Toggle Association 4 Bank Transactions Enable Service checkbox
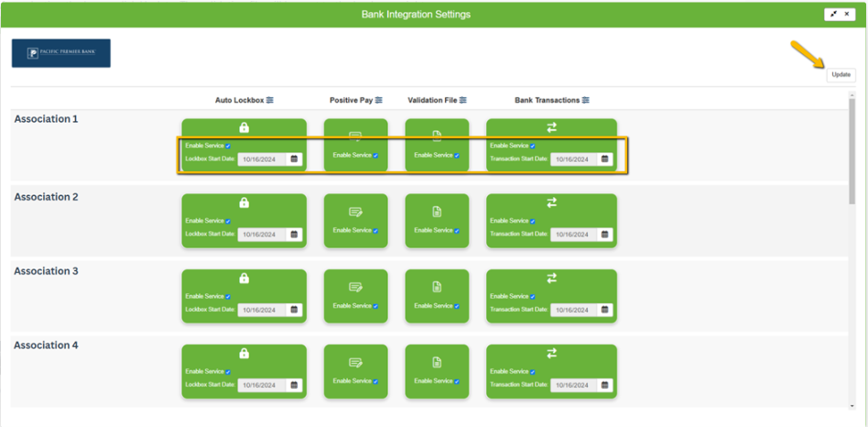868x427 pixels. (x=533, y=372)
